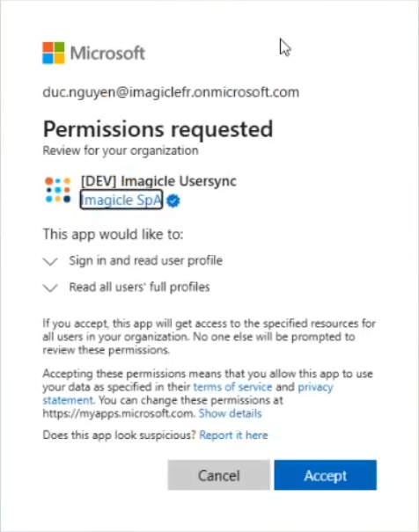Click the Microsoft four-square logo
Image resolution: width=419 pixels, height=532 pixels.
tap(54, 53)
